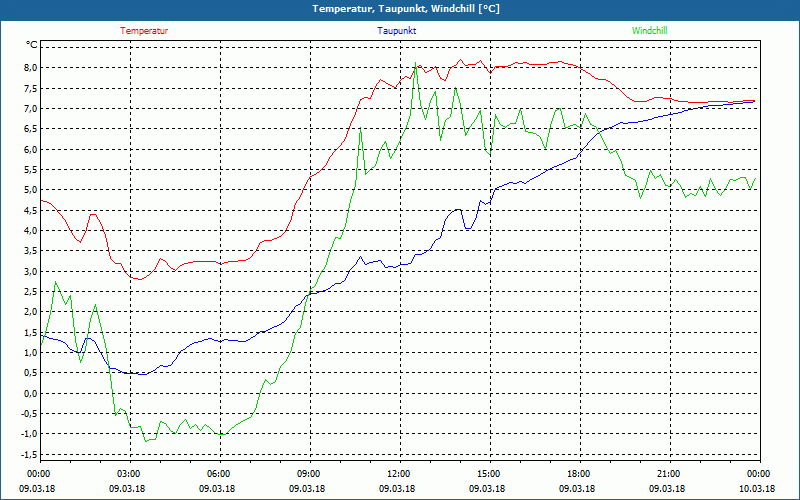
Task: Click the 6,0 y-axis value
Action: click(31, 149)
